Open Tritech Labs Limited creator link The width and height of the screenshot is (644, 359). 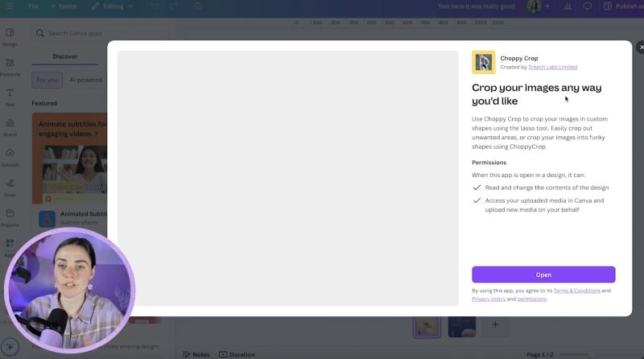tap(552, 67)
